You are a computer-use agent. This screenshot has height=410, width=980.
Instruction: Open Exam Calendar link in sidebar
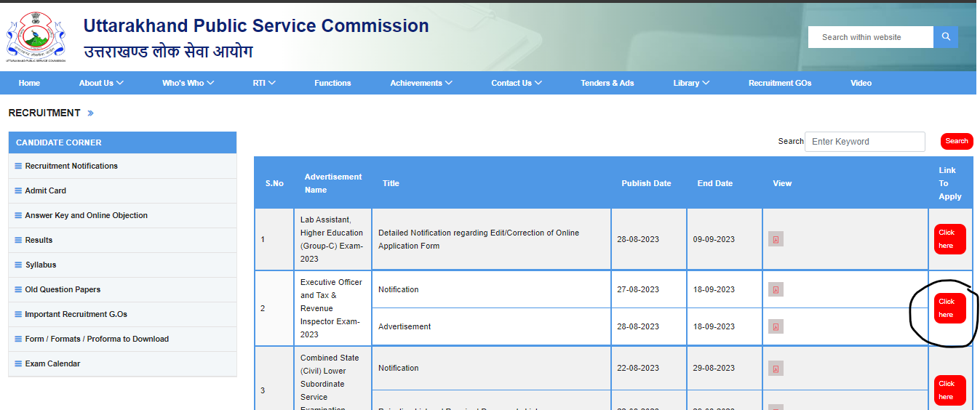click(52, 363)
